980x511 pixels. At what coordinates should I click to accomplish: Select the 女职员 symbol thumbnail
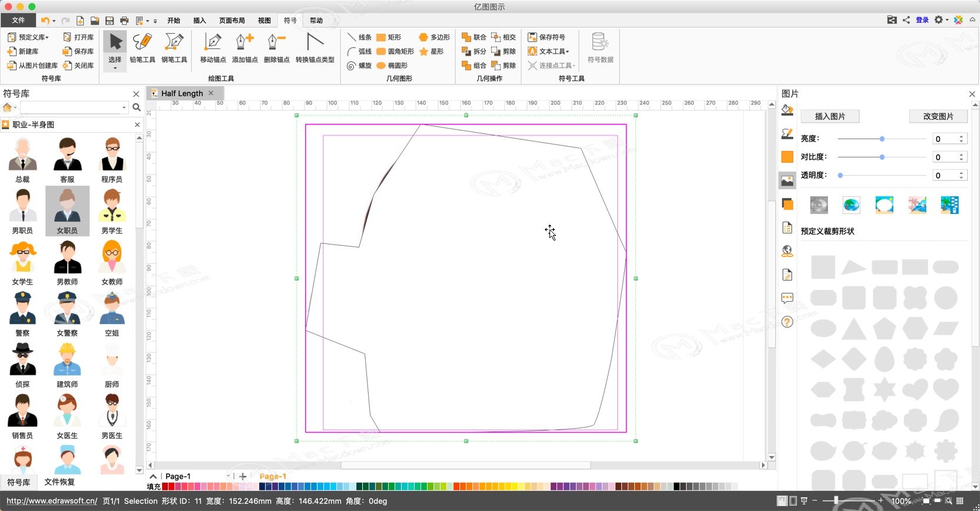pyautogui.click(x=67, y=211)
